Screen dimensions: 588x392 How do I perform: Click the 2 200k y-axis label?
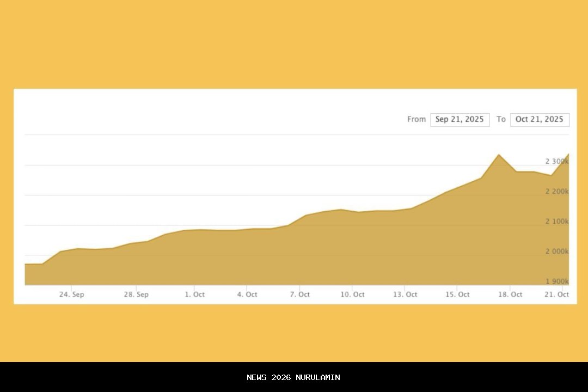[x=556, y=192]
